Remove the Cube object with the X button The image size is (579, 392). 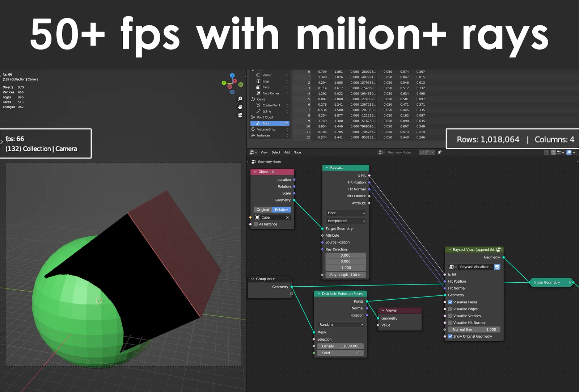tap(287, 217)
